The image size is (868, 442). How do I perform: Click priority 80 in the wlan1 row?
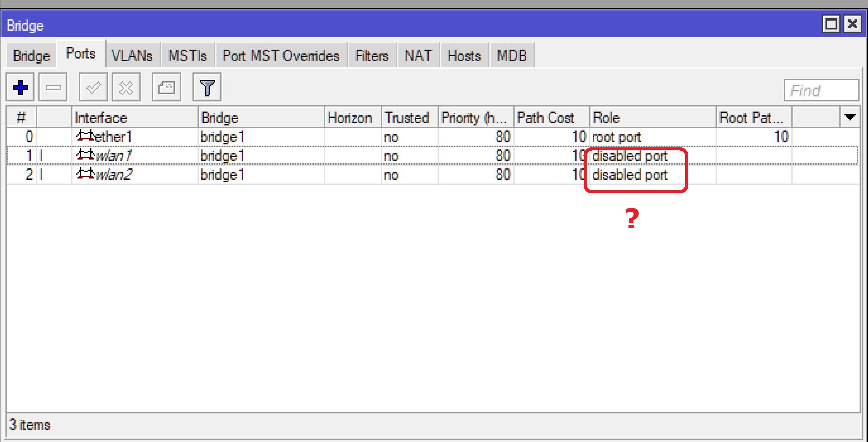[x=503, y=155]
